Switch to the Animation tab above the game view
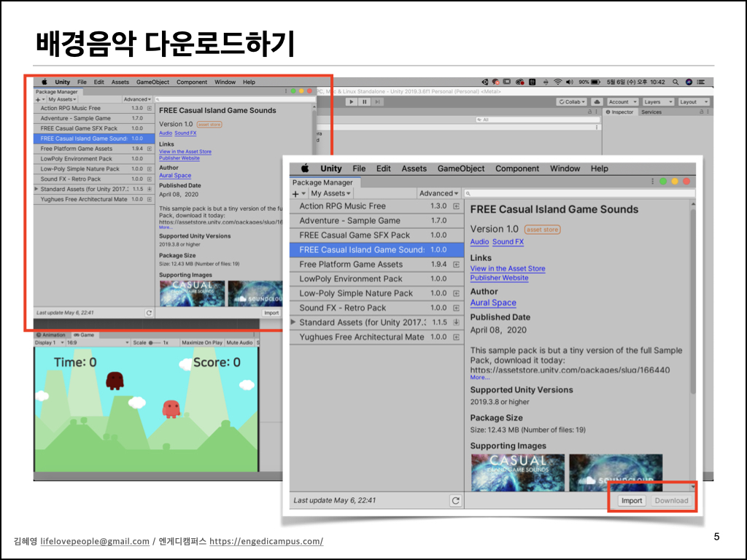The image size is (747, 560). click(51, 335)
